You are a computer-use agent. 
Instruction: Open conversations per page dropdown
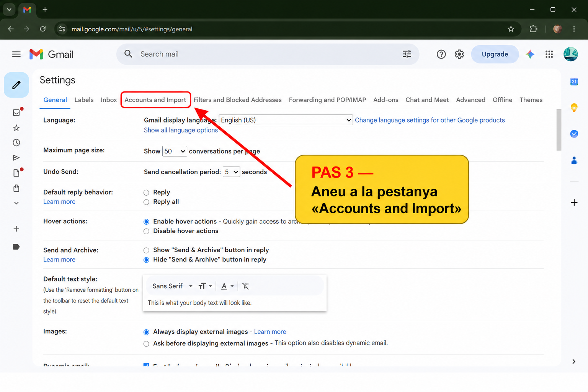175,151
